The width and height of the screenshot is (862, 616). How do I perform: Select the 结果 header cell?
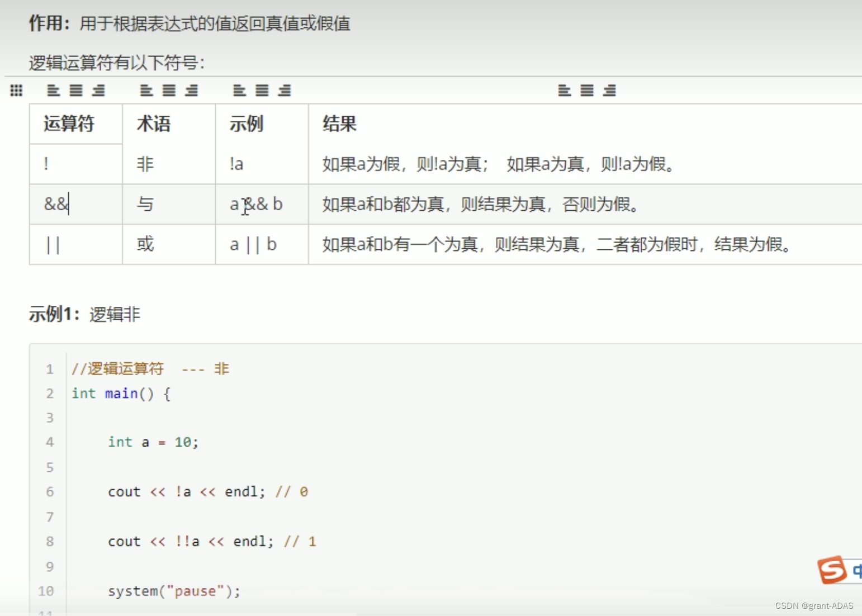585,124
